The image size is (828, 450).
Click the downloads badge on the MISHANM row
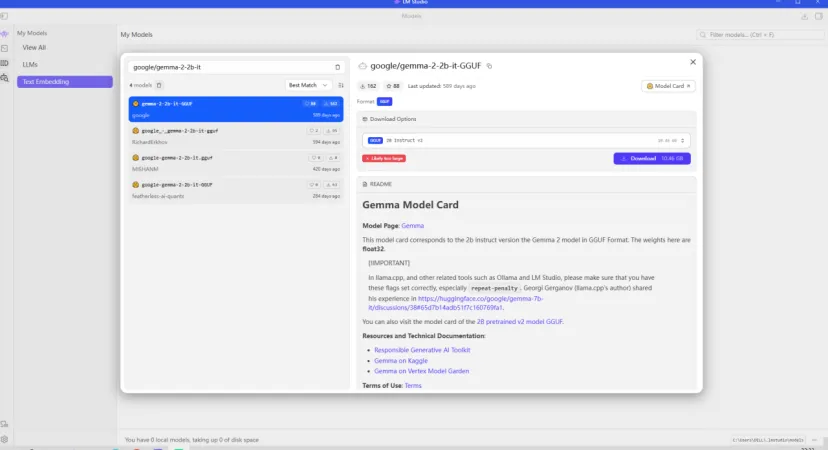click(333, 157)
